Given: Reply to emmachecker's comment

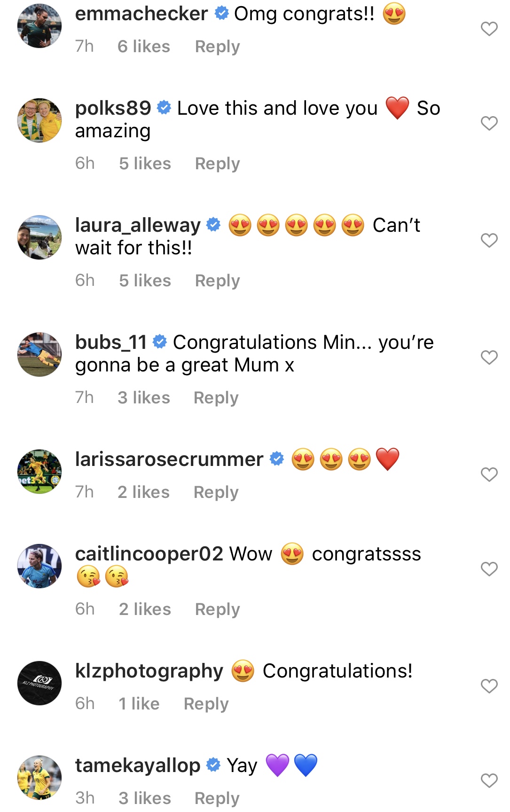Looking at the screenshot, I should pos(217,47).
